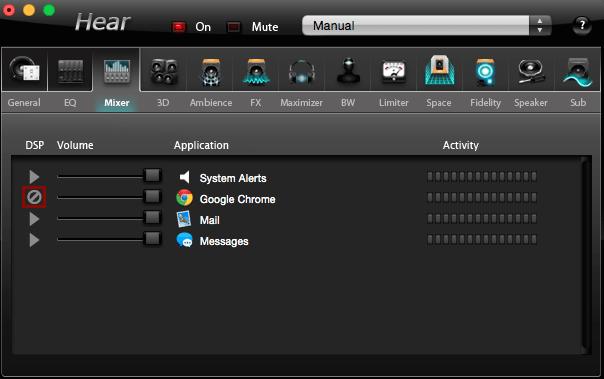Screen dimensions: 604x379
Task: Toggle DSP for Messages
Action: point(34,240)
